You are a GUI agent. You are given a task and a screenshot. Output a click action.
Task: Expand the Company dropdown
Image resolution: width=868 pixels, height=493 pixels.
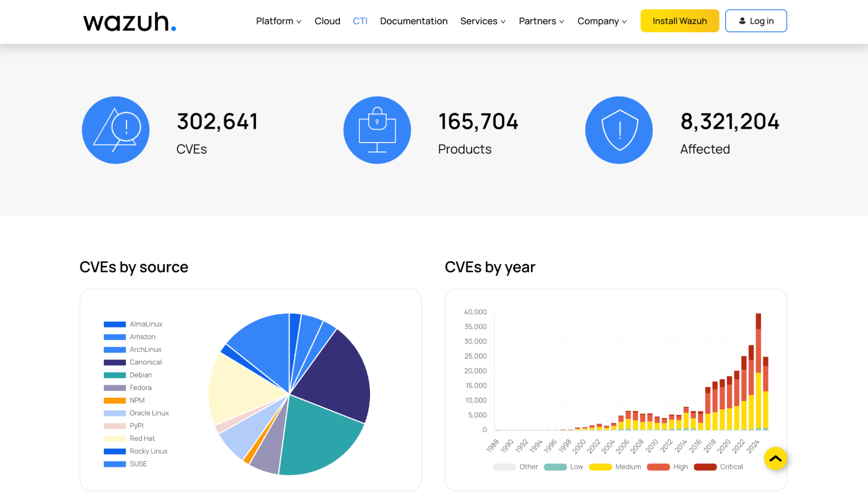pos(602,21)
